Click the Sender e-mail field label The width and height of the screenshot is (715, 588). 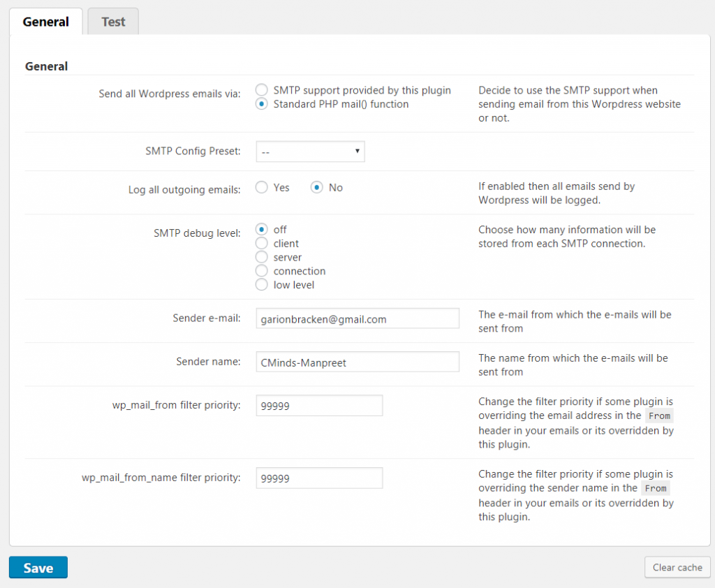pos(206,318)
